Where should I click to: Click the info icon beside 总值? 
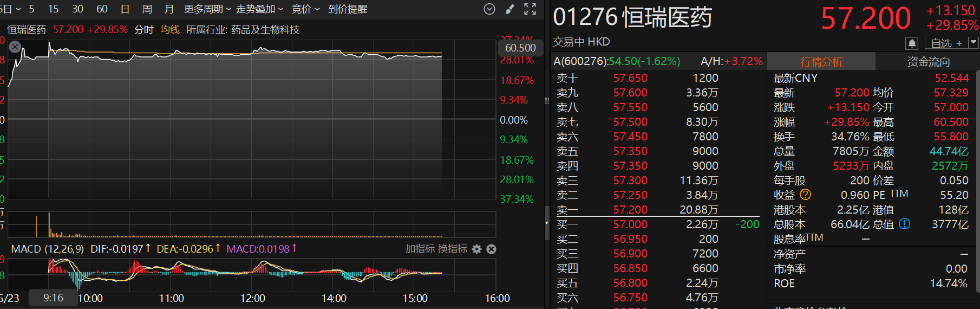pos(904,224)
